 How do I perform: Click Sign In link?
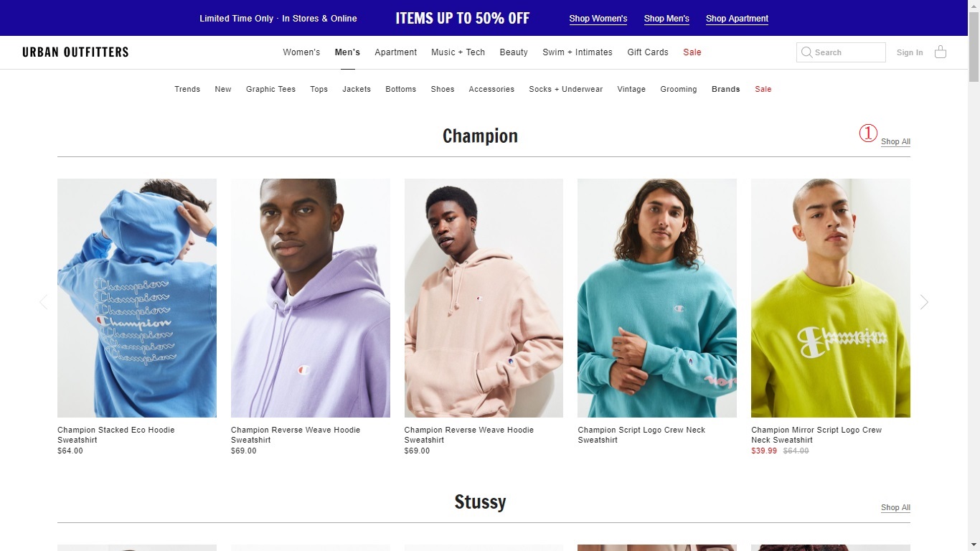[x=910, y=52]
